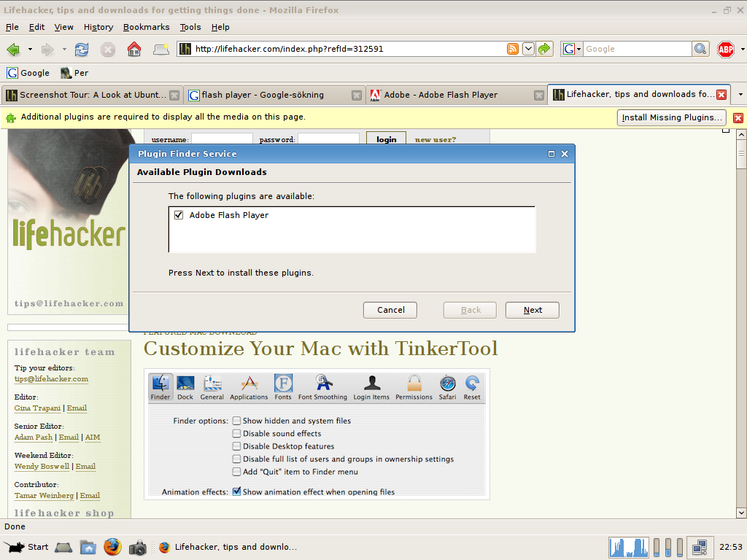This screenshot has height=560, width=747.
Task: Select the Fonts icon in TinkerTool image
Action: tap(283, 387)
